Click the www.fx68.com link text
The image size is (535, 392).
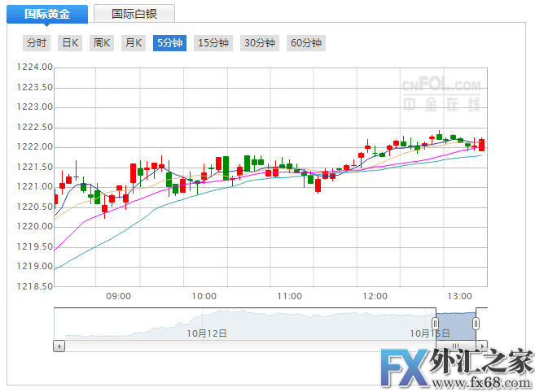(x=482, y=383)
